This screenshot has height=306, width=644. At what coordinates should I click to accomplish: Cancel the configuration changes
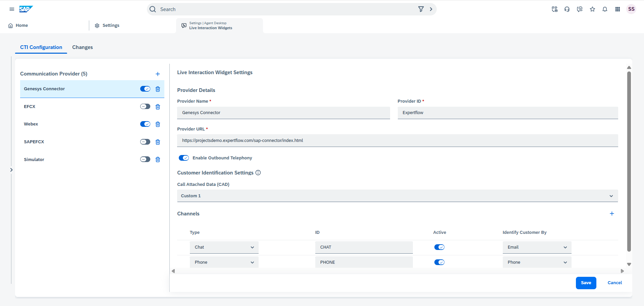click(x=614, y=283)
